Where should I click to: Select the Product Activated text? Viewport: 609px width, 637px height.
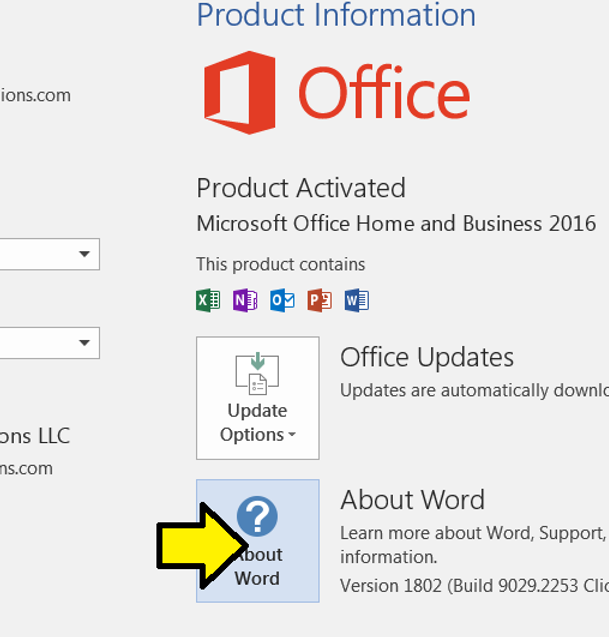(301, 188)
